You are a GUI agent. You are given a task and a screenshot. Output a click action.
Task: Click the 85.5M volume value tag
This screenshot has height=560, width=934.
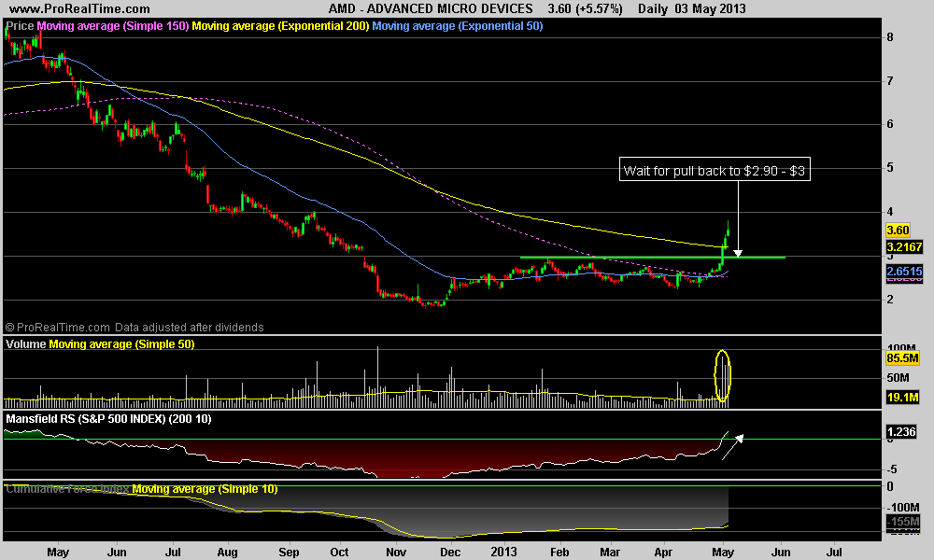coord(902,358)
